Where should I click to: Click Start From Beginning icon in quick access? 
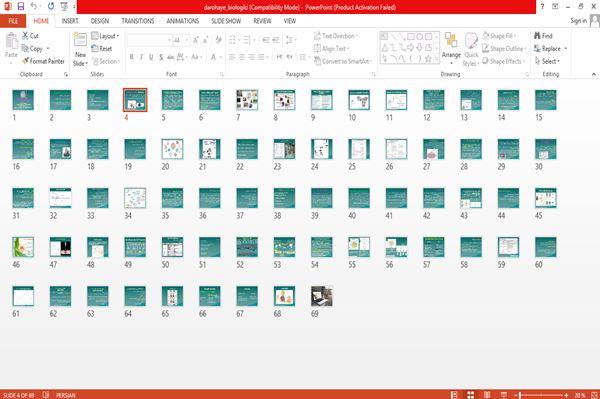click(x=64, y=7)
